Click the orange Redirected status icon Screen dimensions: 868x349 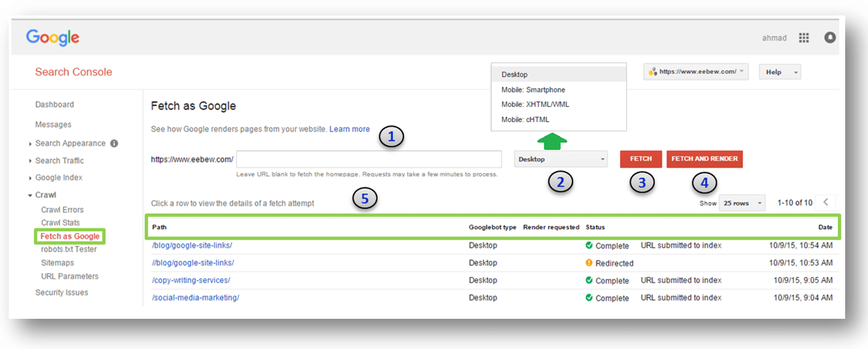click(x=589, y=263)
